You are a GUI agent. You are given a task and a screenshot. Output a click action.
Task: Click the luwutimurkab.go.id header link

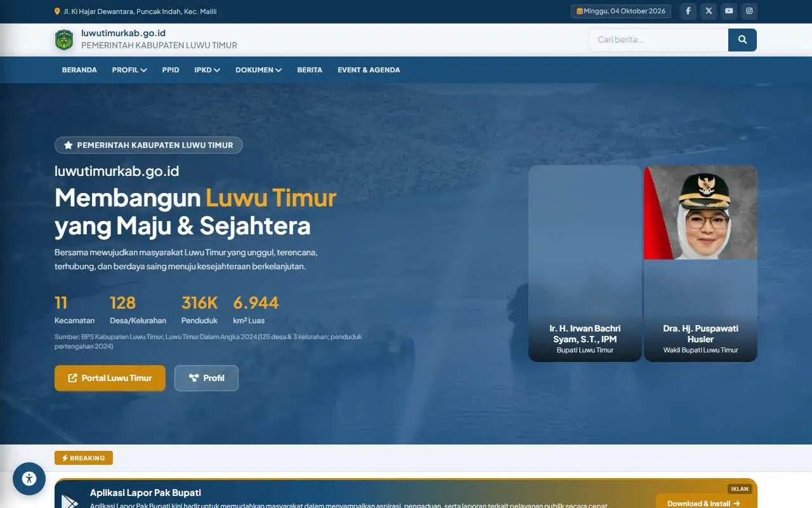[x=124, y=33]
